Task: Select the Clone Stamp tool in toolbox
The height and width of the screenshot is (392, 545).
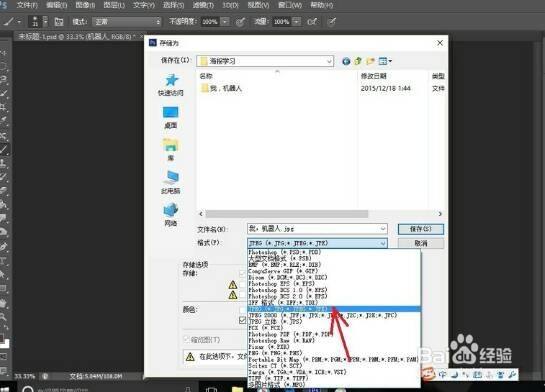Action: 4,163
